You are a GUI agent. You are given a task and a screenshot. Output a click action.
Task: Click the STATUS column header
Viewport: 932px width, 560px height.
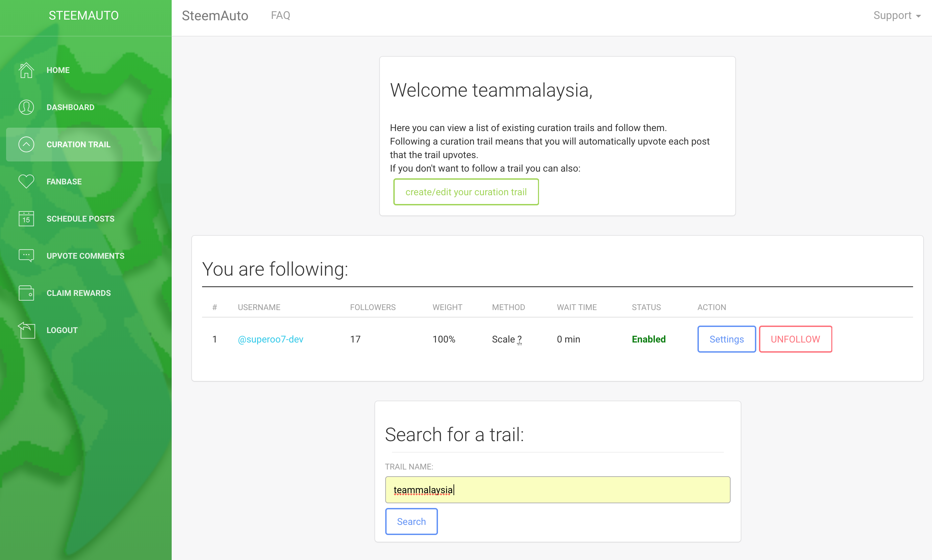tap(646, 307)
